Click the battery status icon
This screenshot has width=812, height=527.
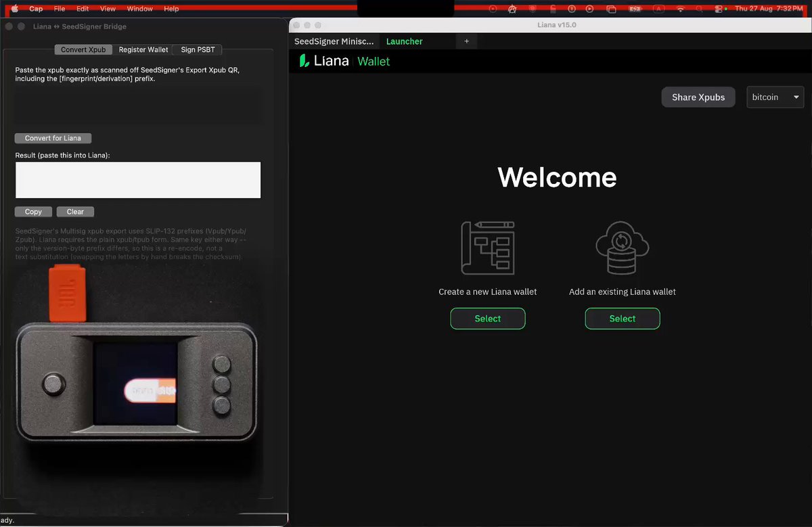(x=635, y=9)
